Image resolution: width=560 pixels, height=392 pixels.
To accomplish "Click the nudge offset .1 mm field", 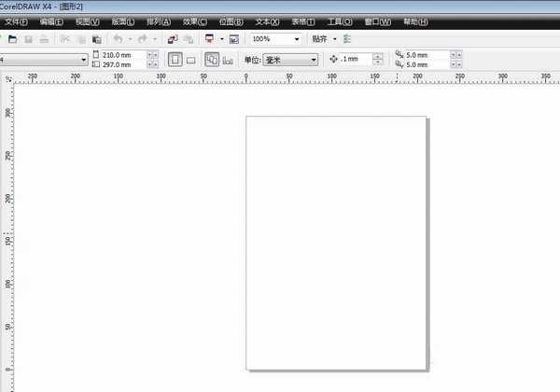I will (357, 60).
